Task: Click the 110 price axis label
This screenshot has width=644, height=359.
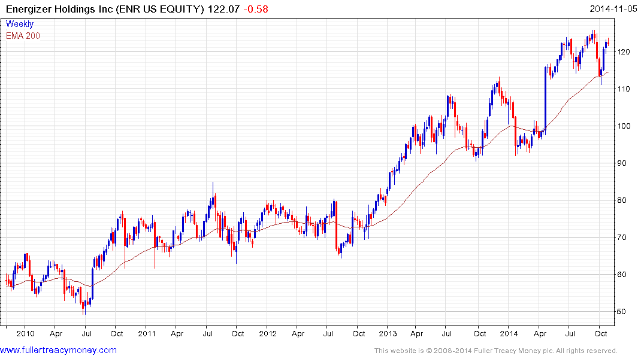Action: point(624,89)
